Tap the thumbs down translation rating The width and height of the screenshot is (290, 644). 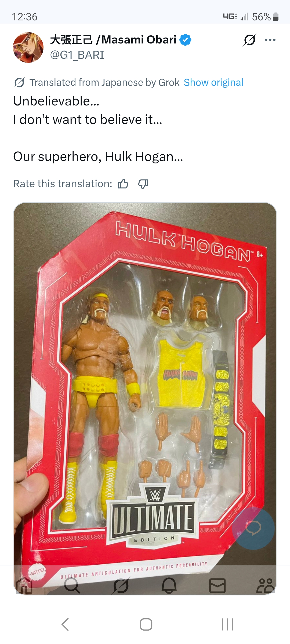pyautogui.click(x=143, y=184)
